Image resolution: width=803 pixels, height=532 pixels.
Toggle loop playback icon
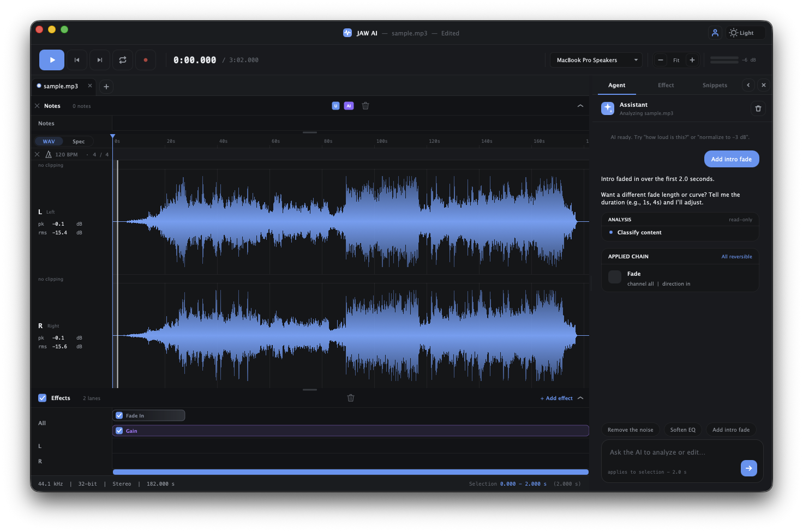coord(123,60)
